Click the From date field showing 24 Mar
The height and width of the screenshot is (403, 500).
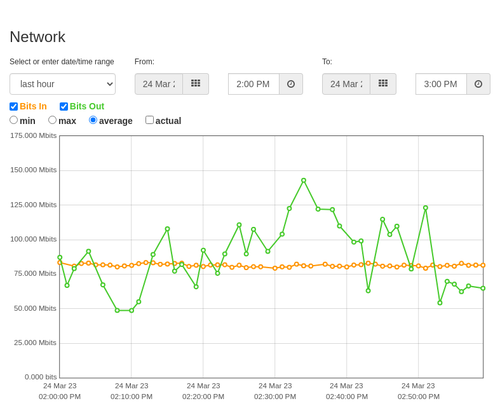pyautogui.click(x=159, y=84)
